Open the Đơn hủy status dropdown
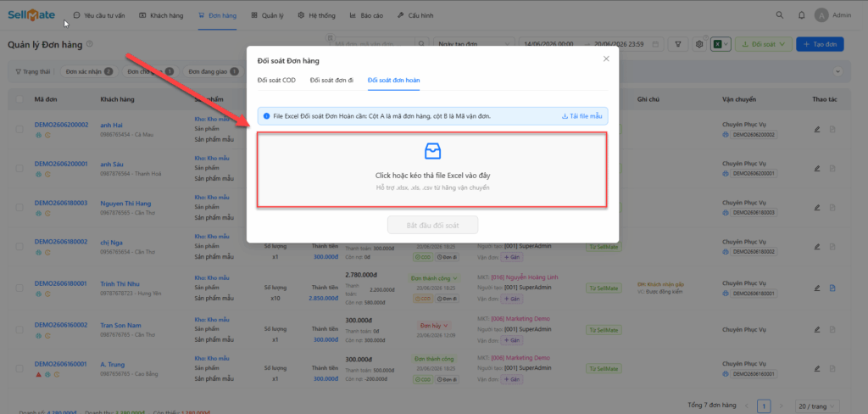This screenshot has width=868, height=414. coord(435,325)
